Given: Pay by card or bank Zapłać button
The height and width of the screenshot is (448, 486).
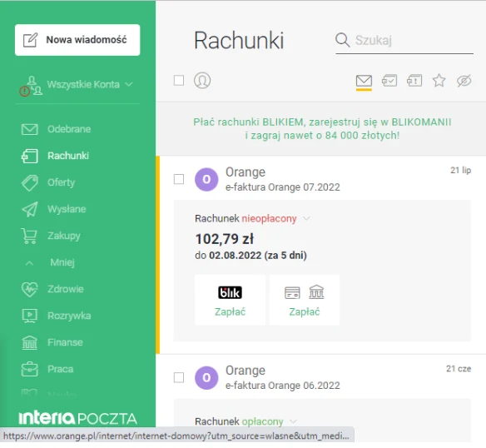Looking at the screenshot, I should point(305,300).
